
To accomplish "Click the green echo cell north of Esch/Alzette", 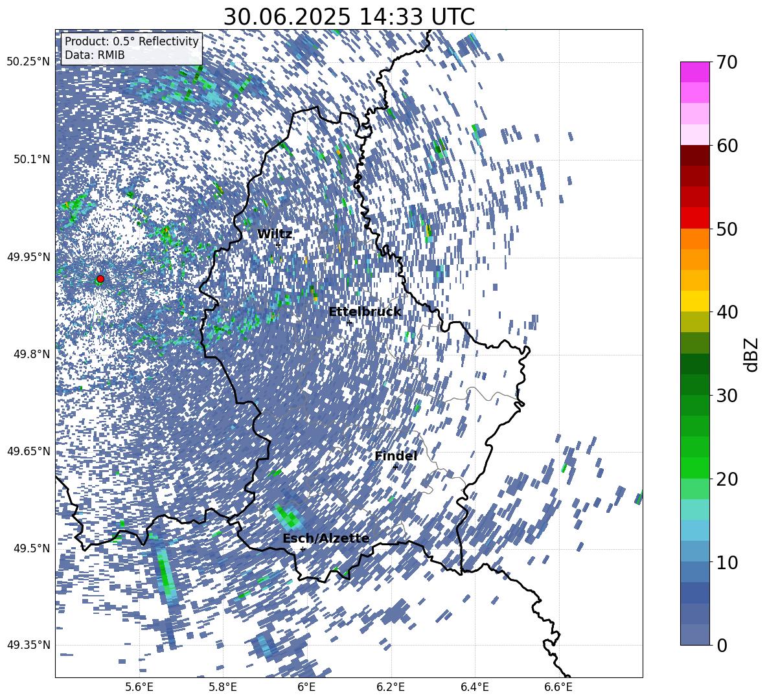I will point(288,516).
